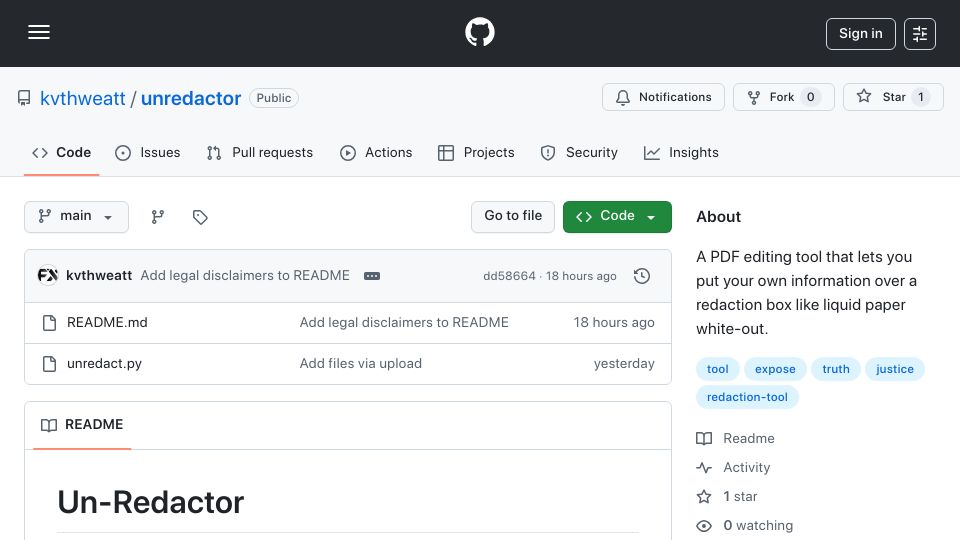960x540 pixels.
Task: Open the Actions tab
Action: 376,152
